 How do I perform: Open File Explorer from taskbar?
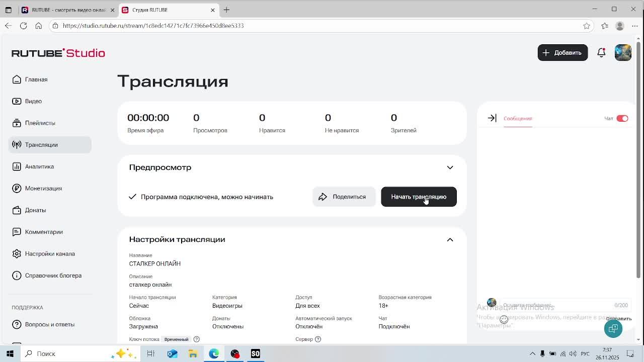click(193, 353)
